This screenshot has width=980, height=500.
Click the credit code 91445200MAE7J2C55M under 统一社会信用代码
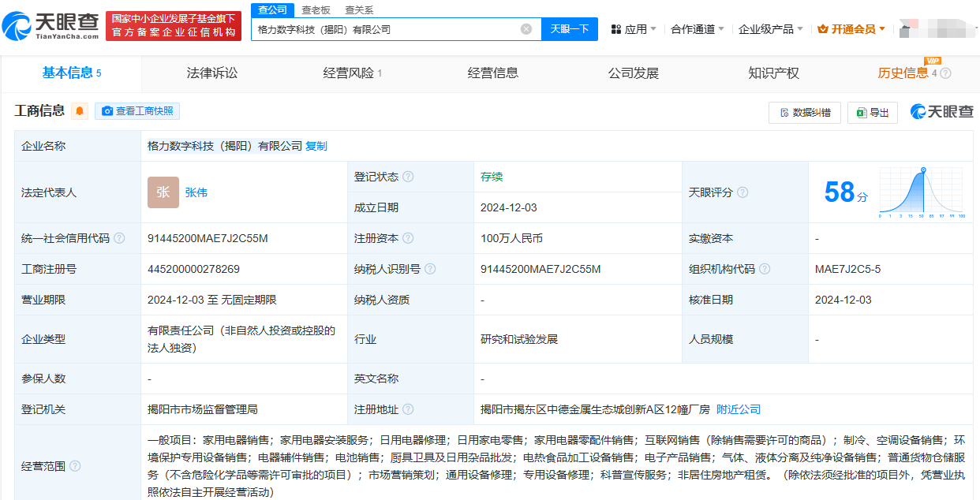208,238
